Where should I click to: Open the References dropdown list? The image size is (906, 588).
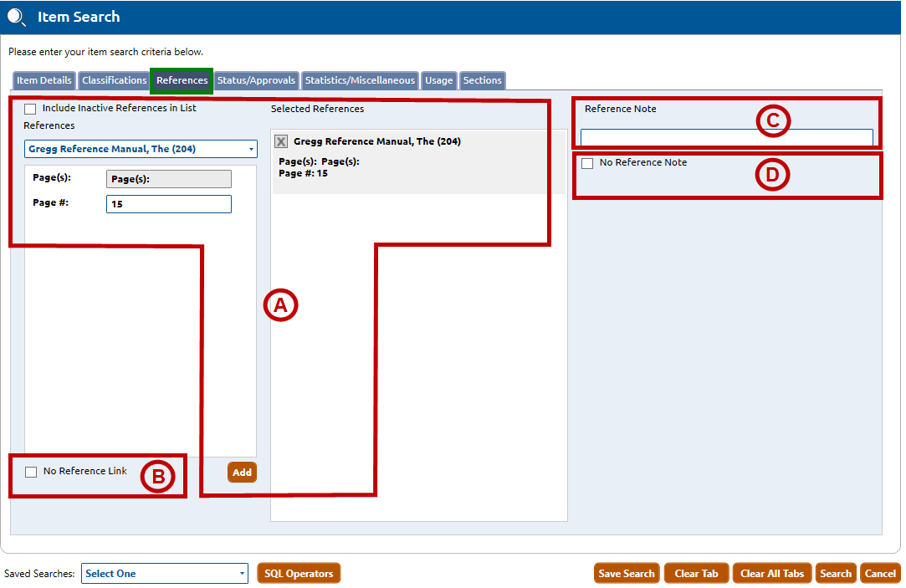pos(141,149)
